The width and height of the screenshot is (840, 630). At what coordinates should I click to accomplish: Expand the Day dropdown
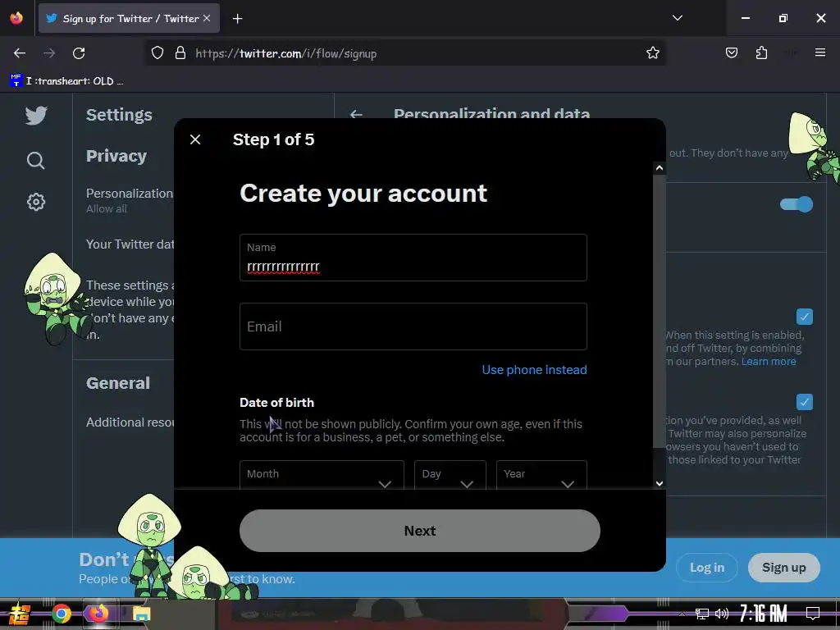click(450, 475)
